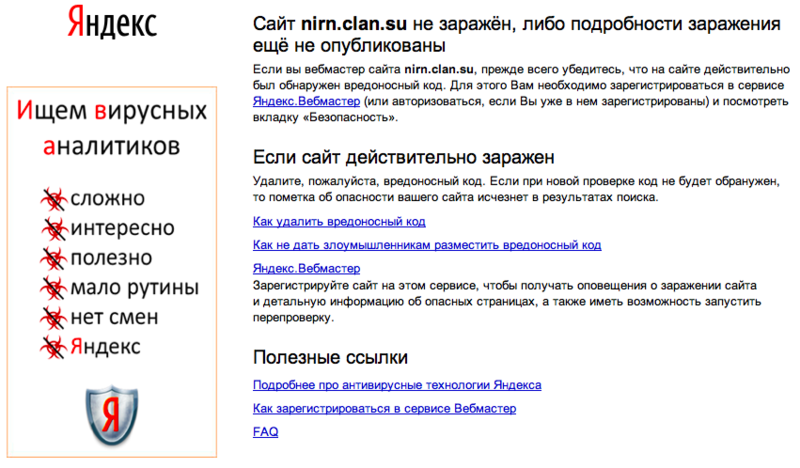Viewport: 800px width, 468px height.
Task: Click the интересно text in banner
Action: point(122,228)
